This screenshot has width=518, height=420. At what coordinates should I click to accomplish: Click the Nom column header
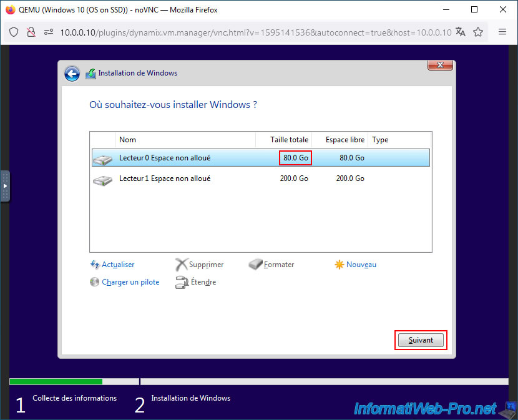tap(185, 140)
